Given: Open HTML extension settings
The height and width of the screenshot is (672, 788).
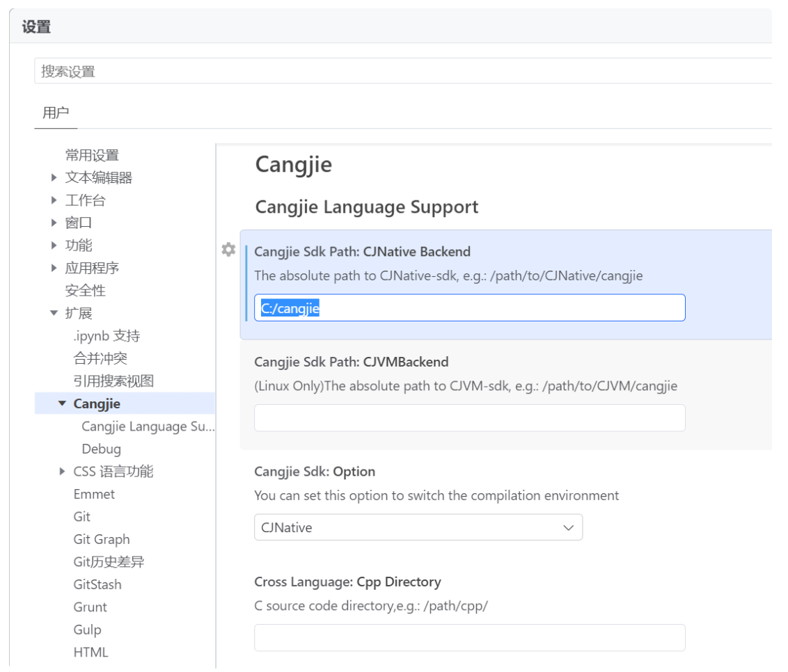Looking at the screenshot, I should coord(91,653).
